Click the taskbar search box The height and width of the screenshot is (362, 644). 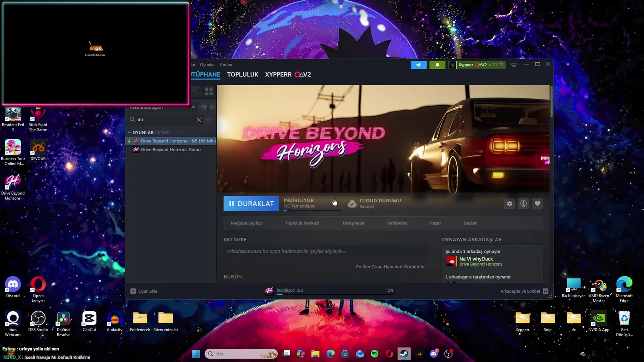(x=242, y=354)
